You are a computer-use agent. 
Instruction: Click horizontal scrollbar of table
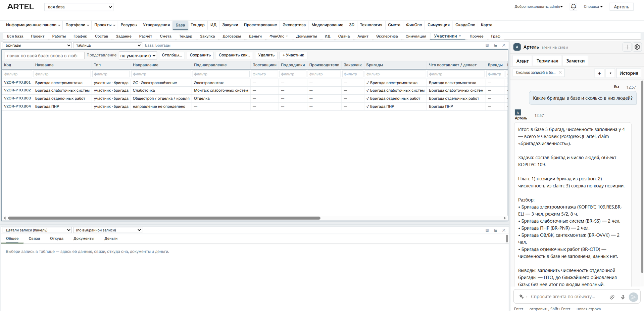pos(164,218)
